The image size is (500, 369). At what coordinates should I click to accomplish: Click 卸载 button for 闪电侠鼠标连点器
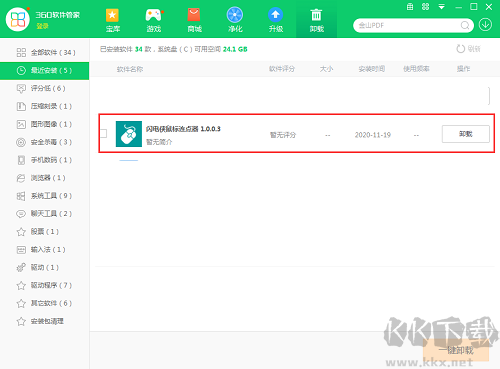click(466, 134)
